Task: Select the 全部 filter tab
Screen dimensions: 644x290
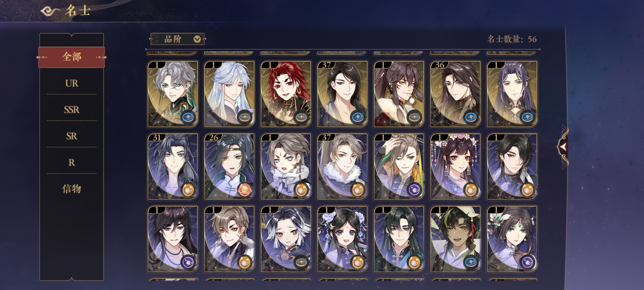Action: tap(71, 57)
